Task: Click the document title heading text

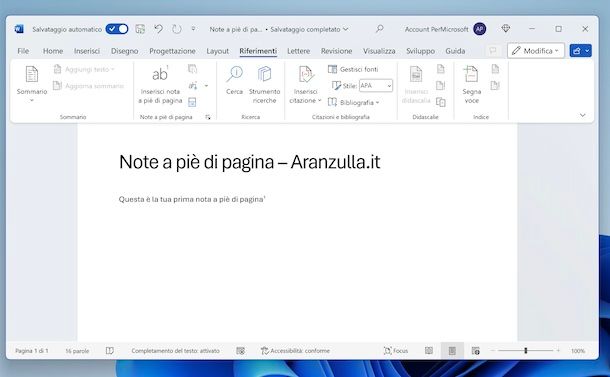Action: point(249,162)
